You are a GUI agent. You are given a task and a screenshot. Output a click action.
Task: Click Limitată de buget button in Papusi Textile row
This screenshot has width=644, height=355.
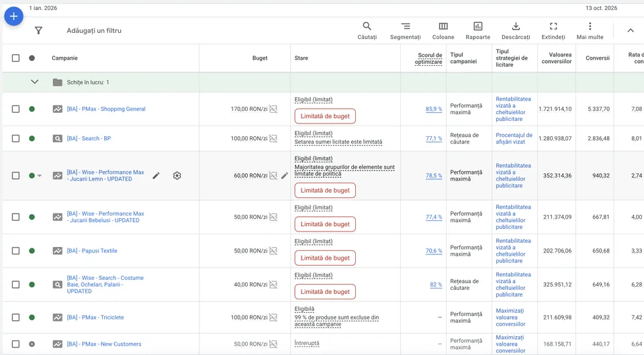coord(325,258)
